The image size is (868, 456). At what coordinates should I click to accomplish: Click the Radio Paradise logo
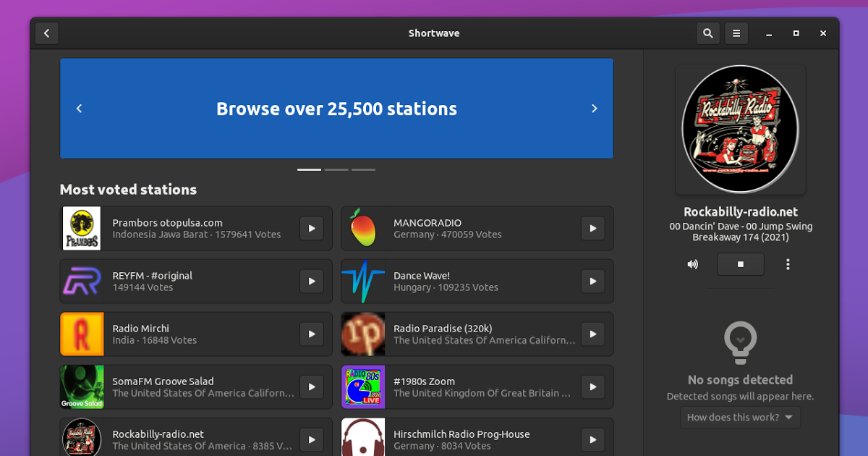tap(362, 334)
